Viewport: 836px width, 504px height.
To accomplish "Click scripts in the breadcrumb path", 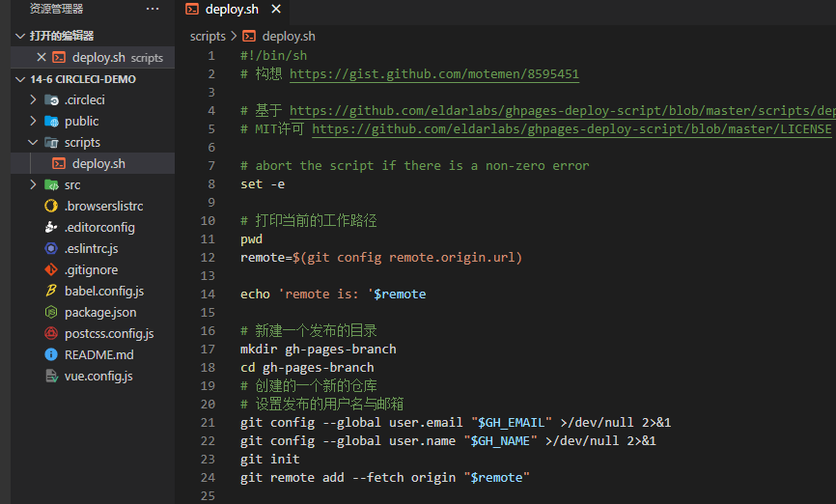I will 208,37.
